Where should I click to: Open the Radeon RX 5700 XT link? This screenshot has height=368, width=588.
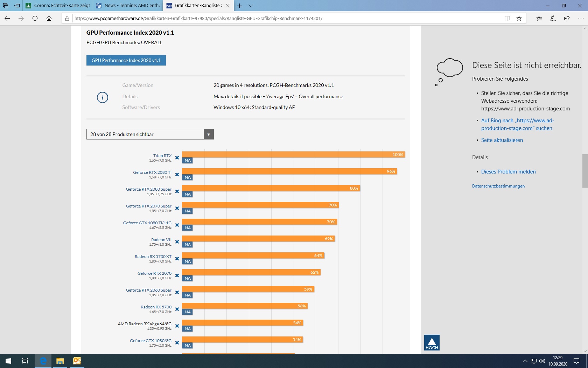[153, 257]
